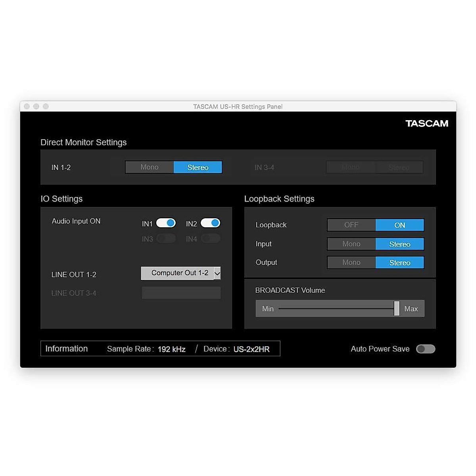Open the LINE OUT 1-2 dropdown
This screenshot has height=476, width=476.
(x=179, y=273)
